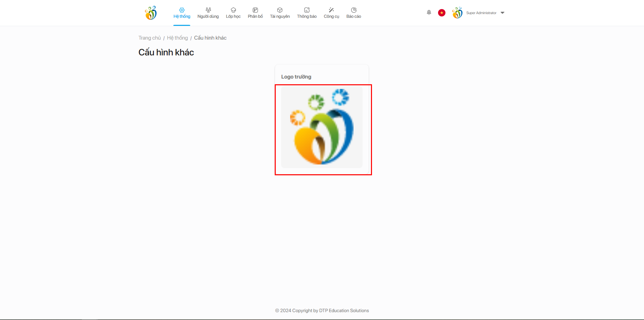Click the Super Administrator account name

pos(481,13)
